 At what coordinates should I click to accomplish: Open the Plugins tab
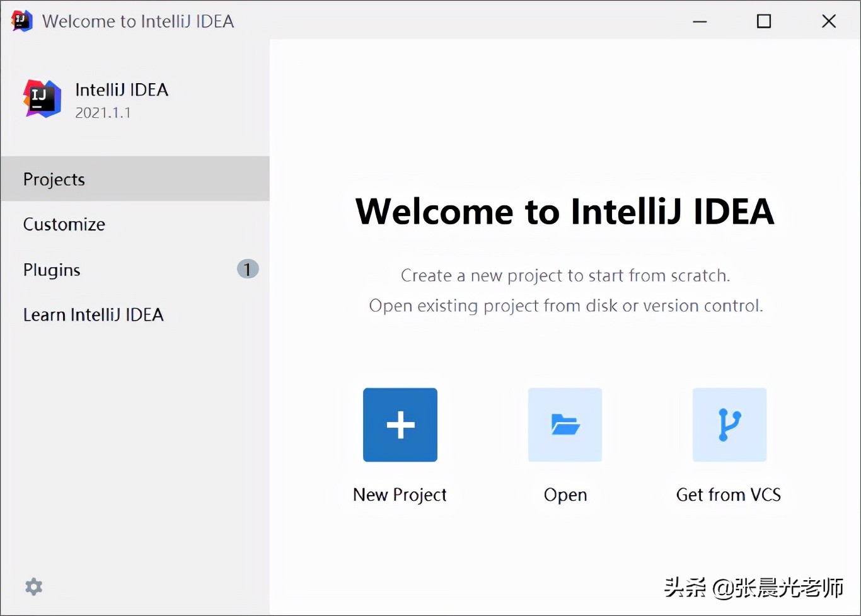click(52, 270)
